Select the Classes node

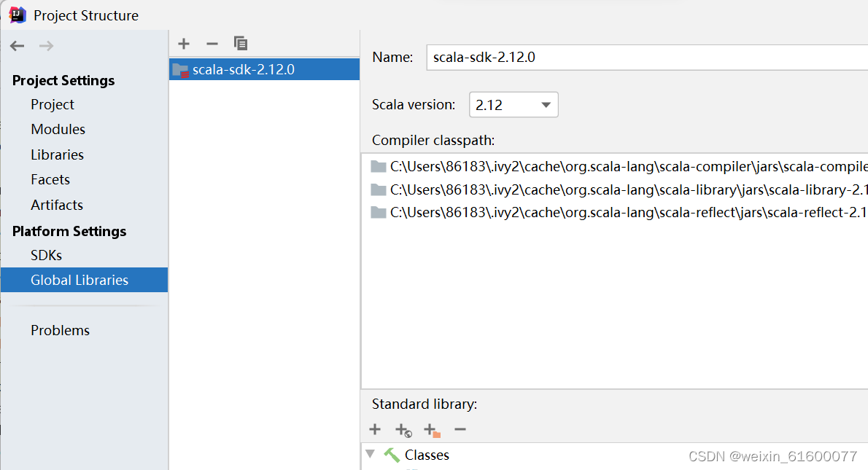427,455
